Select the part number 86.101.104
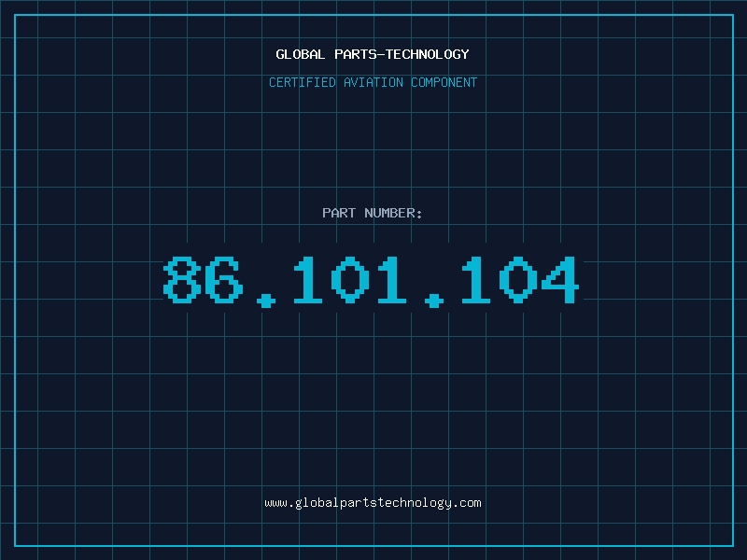The image size is (747, 560). (x=371, y=281)
